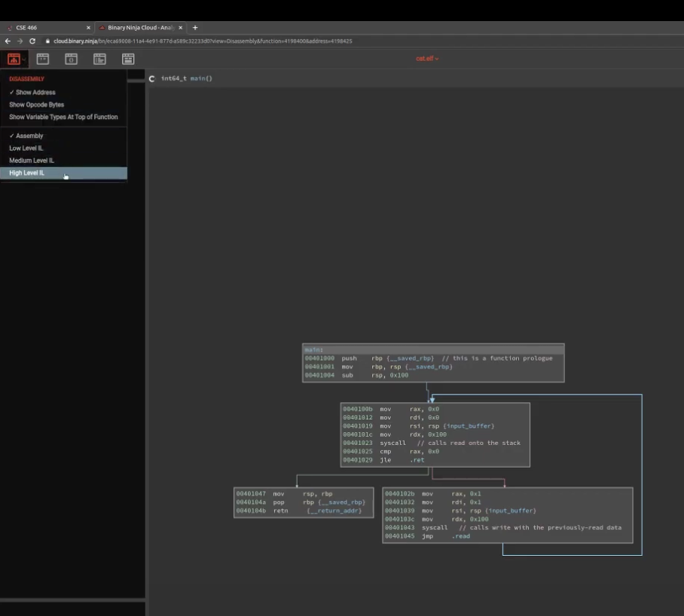The image size is (684, 616).
Task: Click the second view icon in toolbar
Action: [43, 59]
